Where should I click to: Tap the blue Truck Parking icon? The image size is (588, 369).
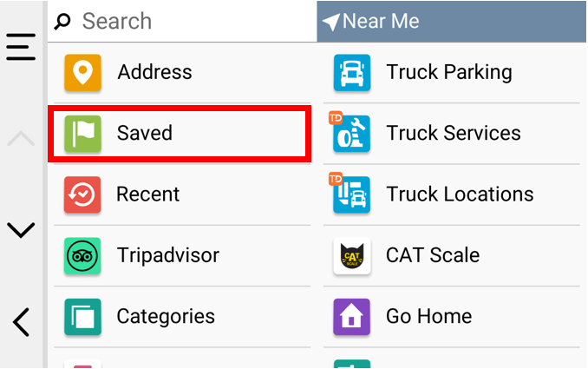(352, 73)
